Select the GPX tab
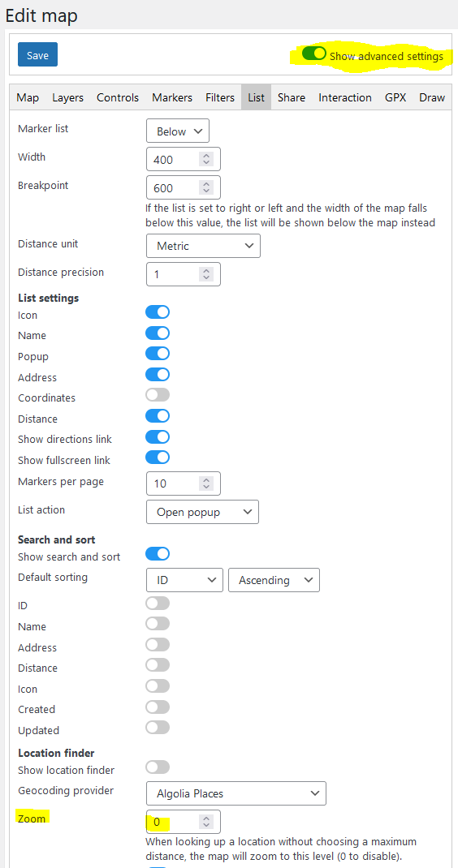Image resolution: width=458 pixels, height=868 pixels. (x=395, y=97)
